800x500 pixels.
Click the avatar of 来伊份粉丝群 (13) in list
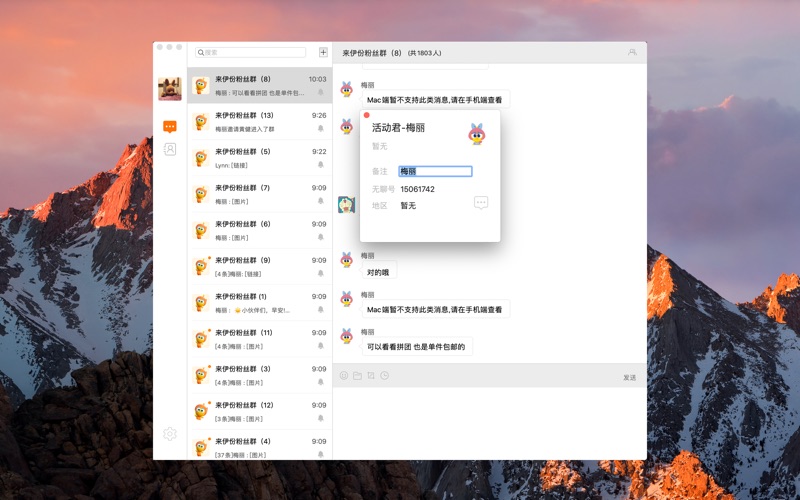201,122
